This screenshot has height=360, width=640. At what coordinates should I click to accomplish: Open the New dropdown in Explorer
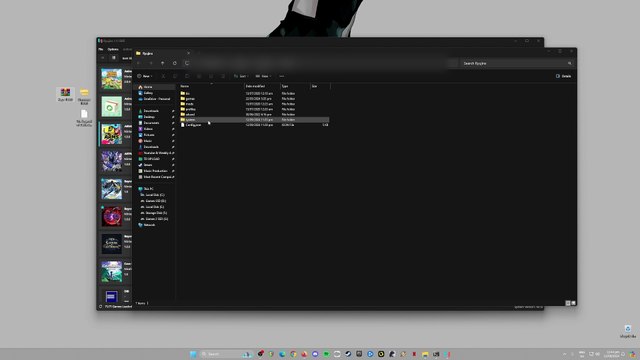click(x=145, y=76)
